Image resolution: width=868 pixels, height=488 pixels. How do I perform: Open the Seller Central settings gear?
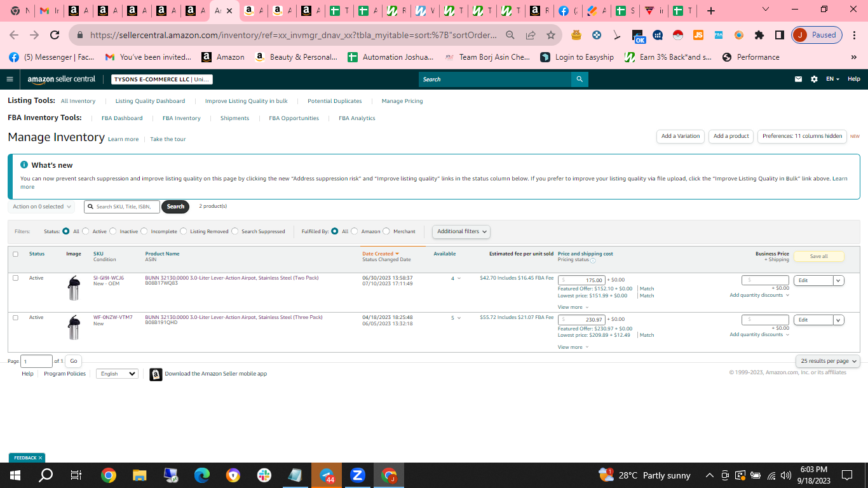[815, 79]
